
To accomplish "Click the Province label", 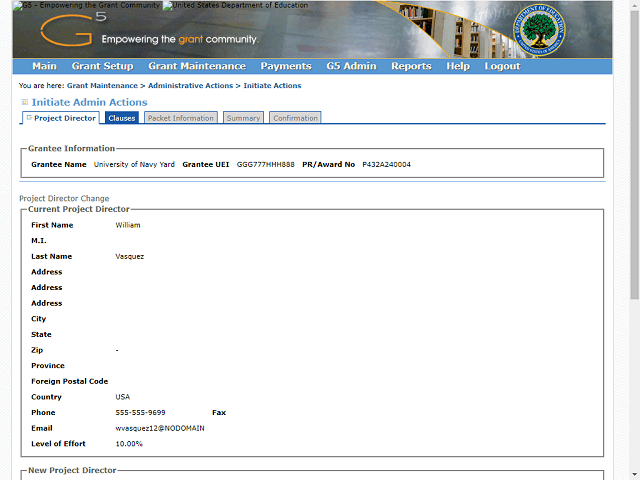I will click(48, 366).
